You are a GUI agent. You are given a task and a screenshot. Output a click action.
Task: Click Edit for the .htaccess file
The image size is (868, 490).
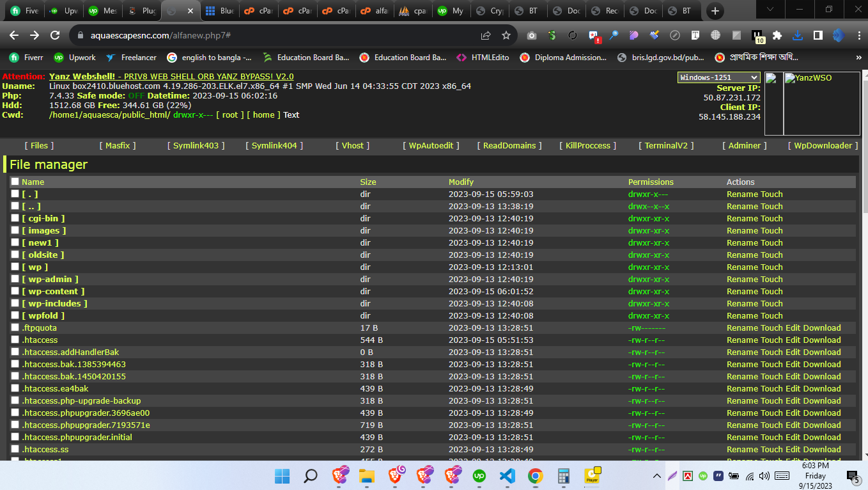coord(793,340)
